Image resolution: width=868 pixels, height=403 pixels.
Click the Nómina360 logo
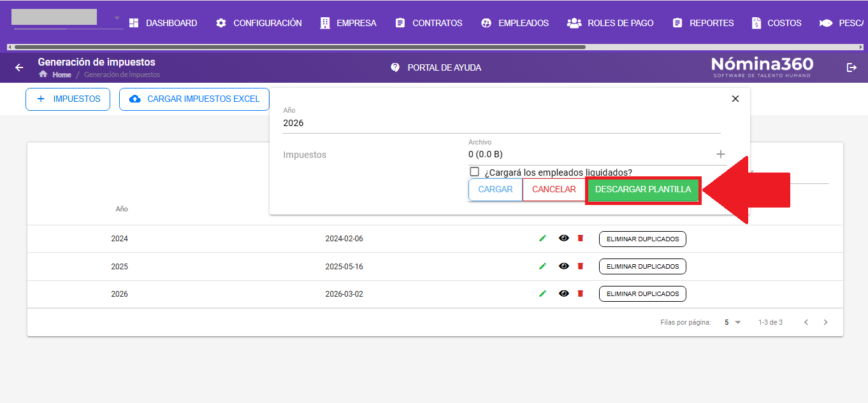pos(762,67)
